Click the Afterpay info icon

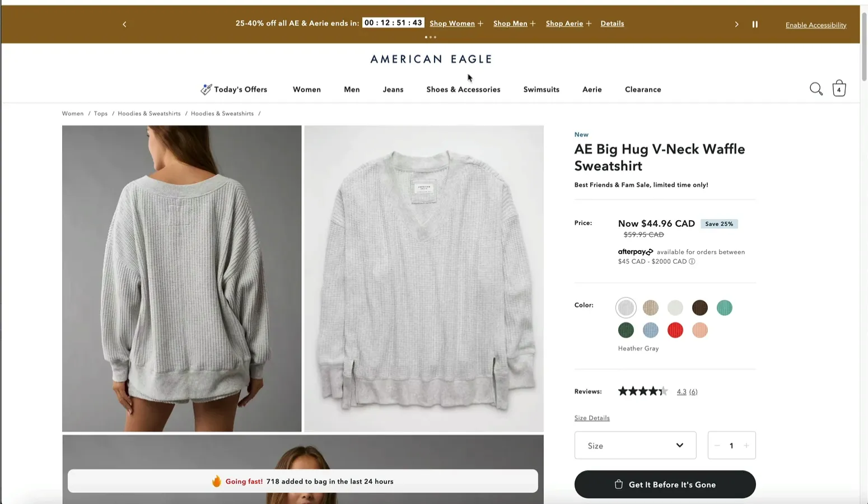coord(692,262)
